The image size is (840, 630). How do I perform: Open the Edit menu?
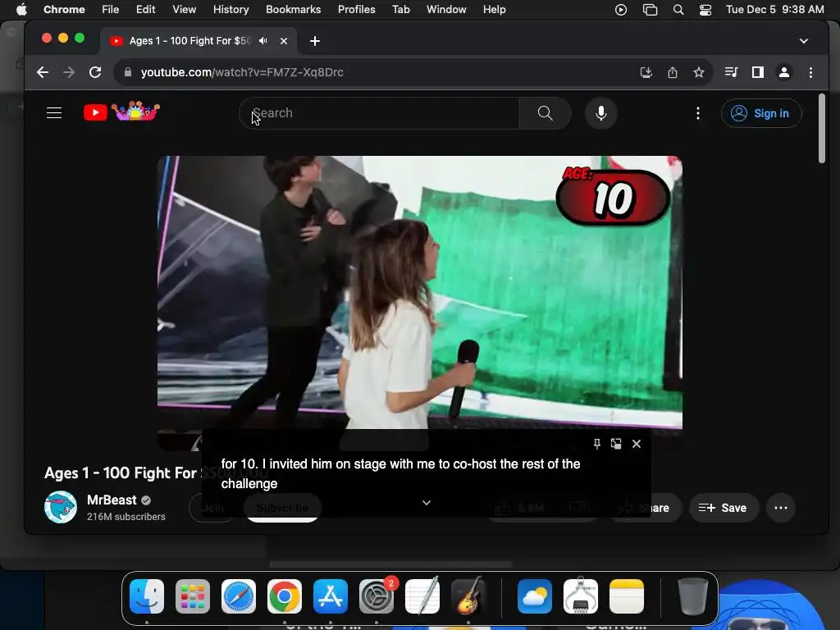click(145, 10)
